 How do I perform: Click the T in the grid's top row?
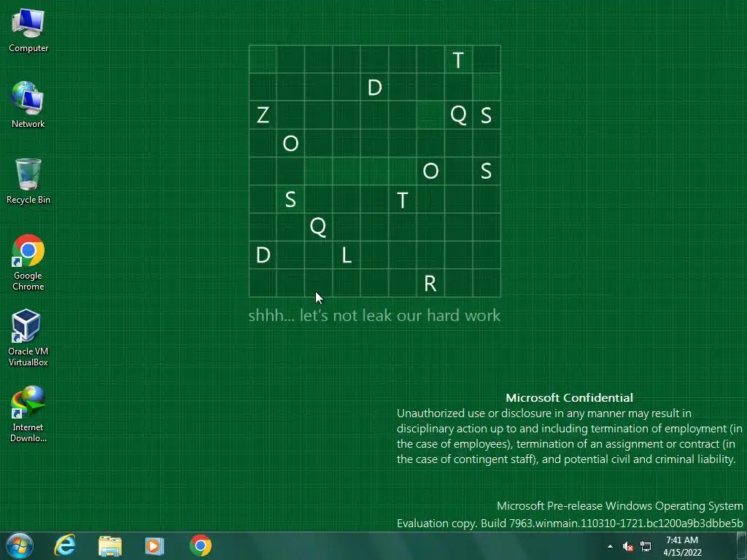[458, 60]
